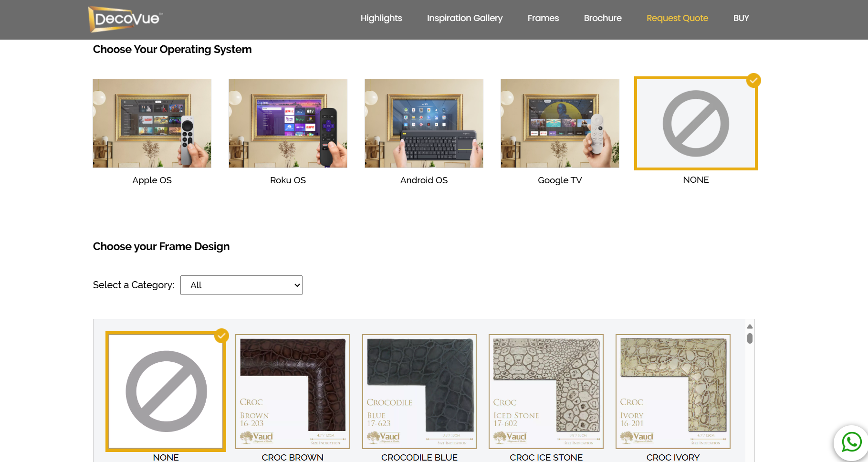The width and height of the screenshot is (868, 462).
Task: Click the Request Quote link
Action: pyautogui.click(x=677, y=18)
